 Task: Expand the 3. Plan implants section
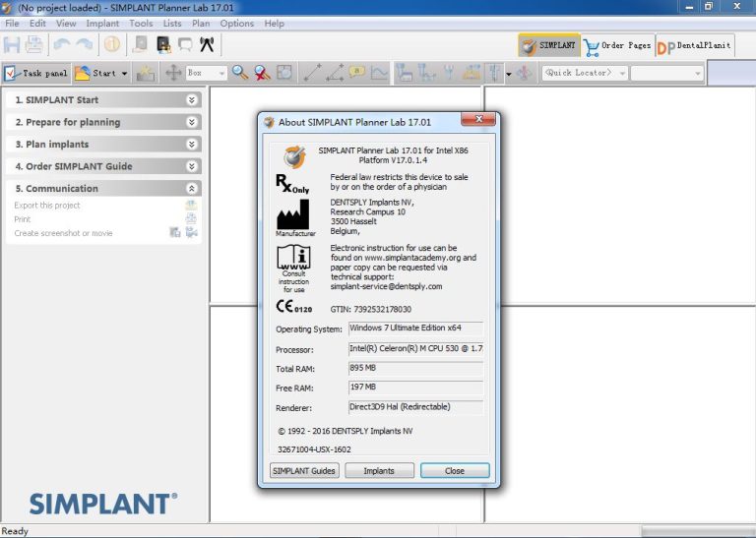(x=104, y=144)
